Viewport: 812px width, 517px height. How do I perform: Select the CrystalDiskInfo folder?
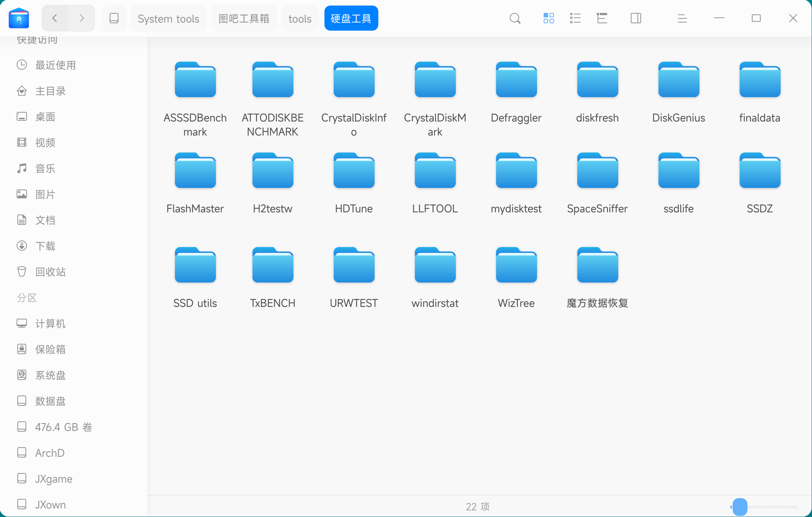(x=354, y=99)
